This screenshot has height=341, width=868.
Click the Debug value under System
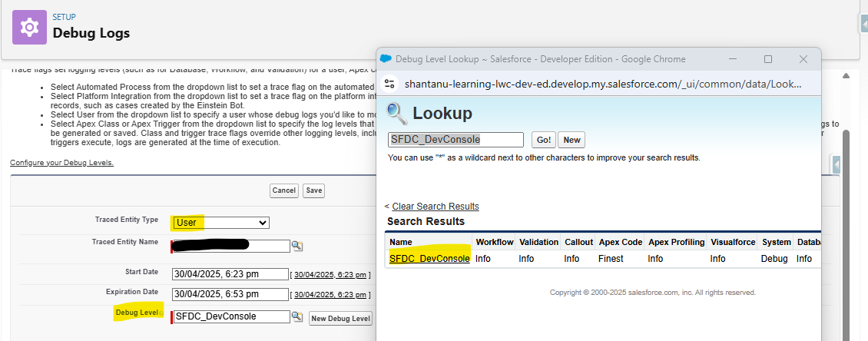point(774,259)
